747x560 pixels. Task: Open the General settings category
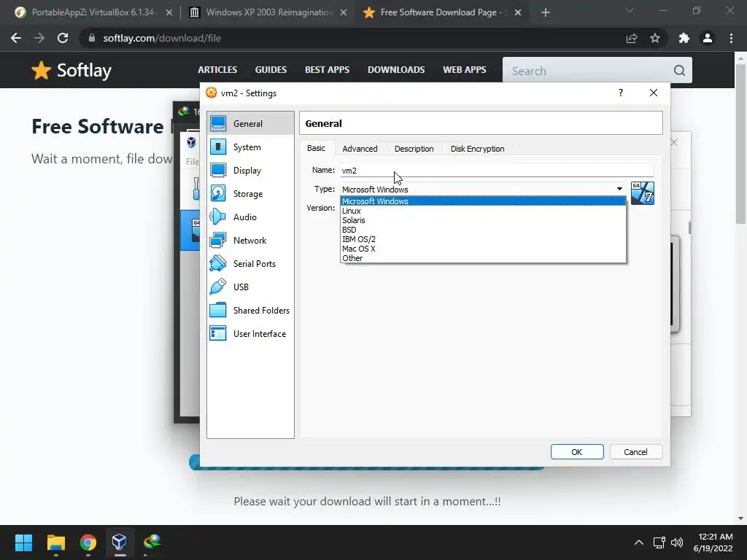pos(250,123)
